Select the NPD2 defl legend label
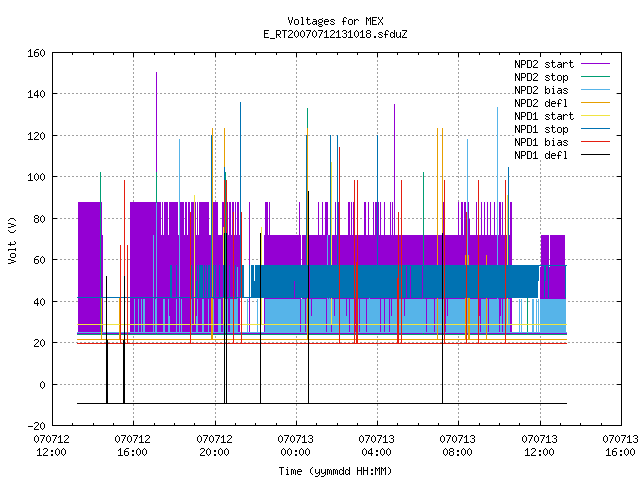Screen dimensions: 640x480 tap(541, 103)
